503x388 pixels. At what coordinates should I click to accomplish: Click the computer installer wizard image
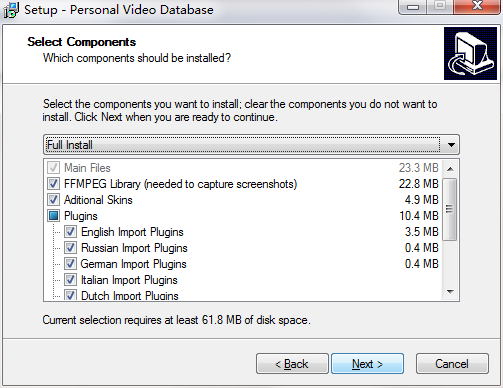[x=470, y=53]
